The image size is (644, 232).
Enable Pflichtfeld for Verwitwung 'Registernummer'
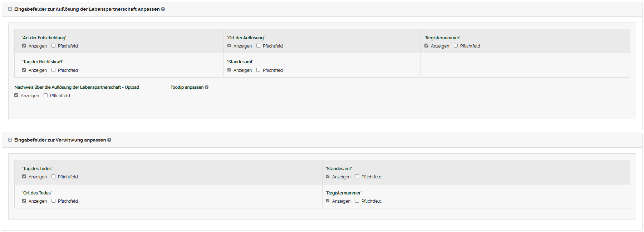coord(357,201)
